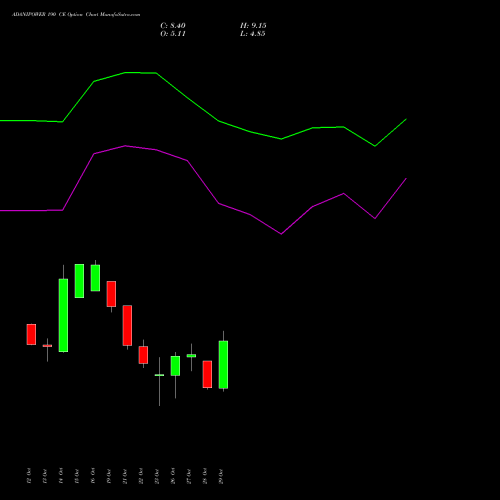This screenshot has height=500, width=500.
Task: Click the 28 Oct date label
Action: coord(205,476)
